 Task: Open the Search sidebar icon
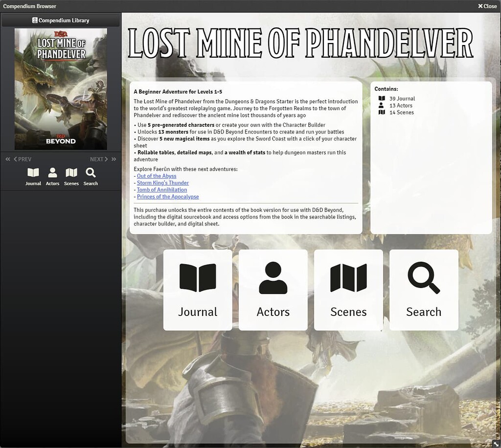coord(91,175)
